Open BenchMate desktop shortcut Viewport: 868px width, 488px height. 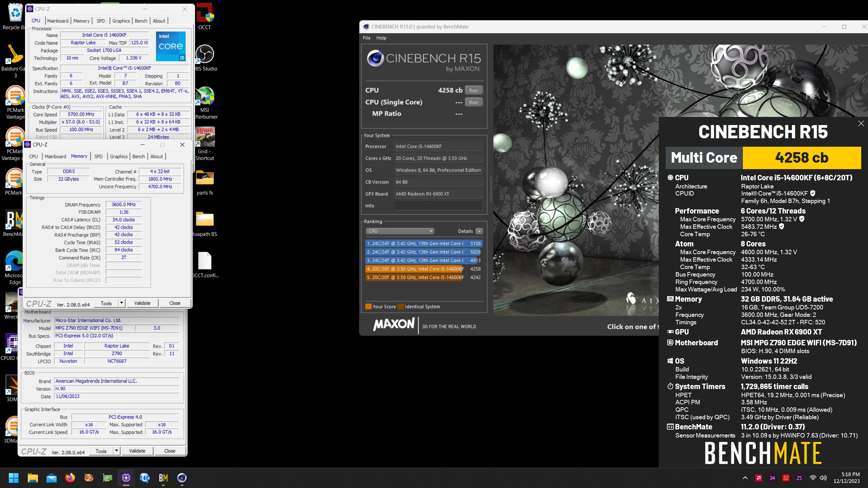[13, 223]
